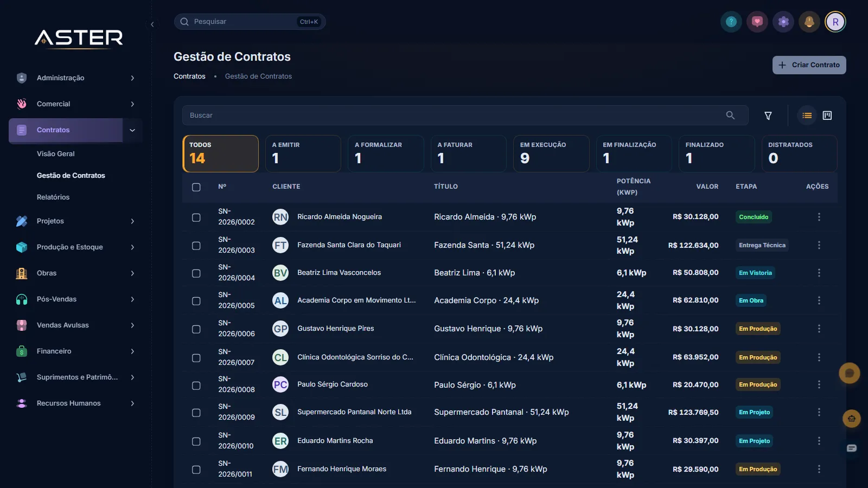
Task: Toggle the select-all header checkbox
Action: [x=196, y=187]
